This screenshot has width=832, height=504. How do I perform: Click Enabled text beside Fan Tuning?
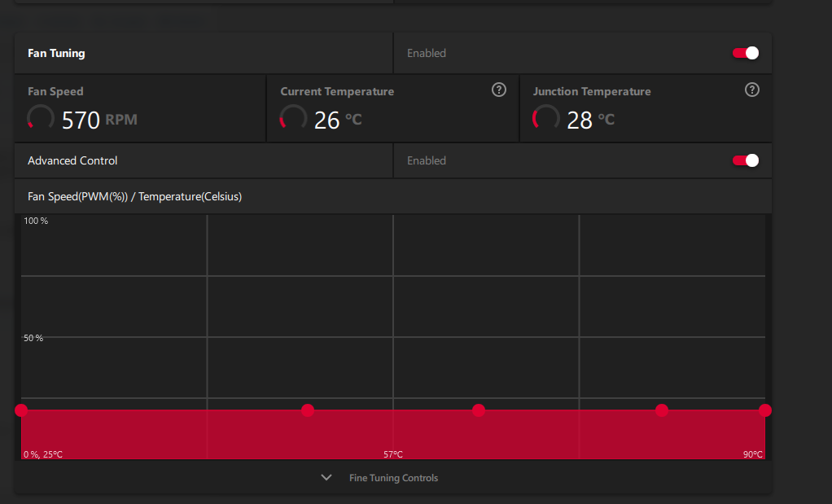[x=427, y=53]
